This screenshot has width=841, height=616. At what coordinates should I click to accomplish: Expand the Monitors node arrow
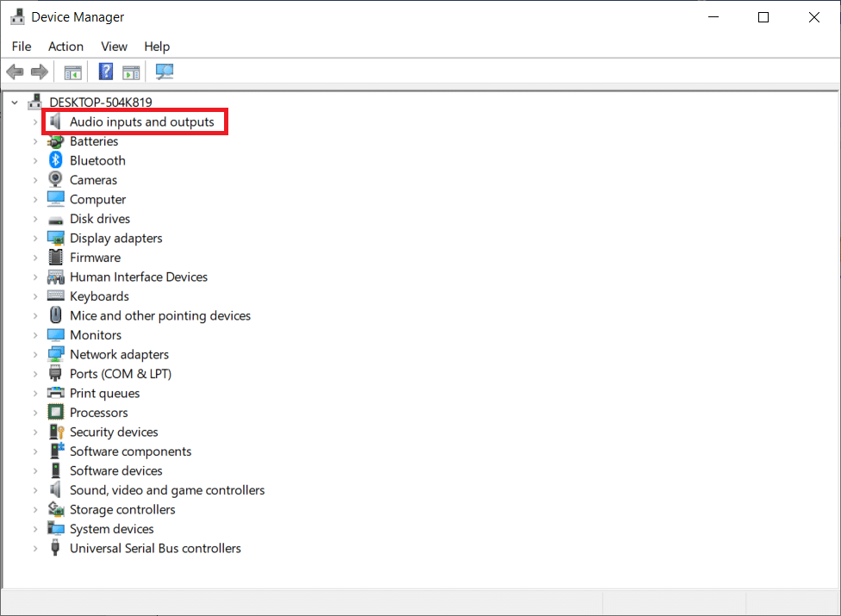(35, 336)
